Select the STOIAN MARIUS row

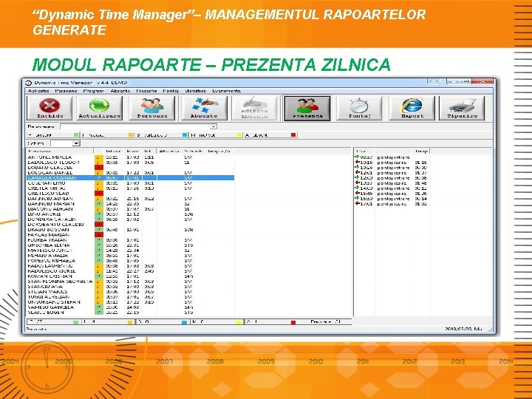[x=130, y=291]
